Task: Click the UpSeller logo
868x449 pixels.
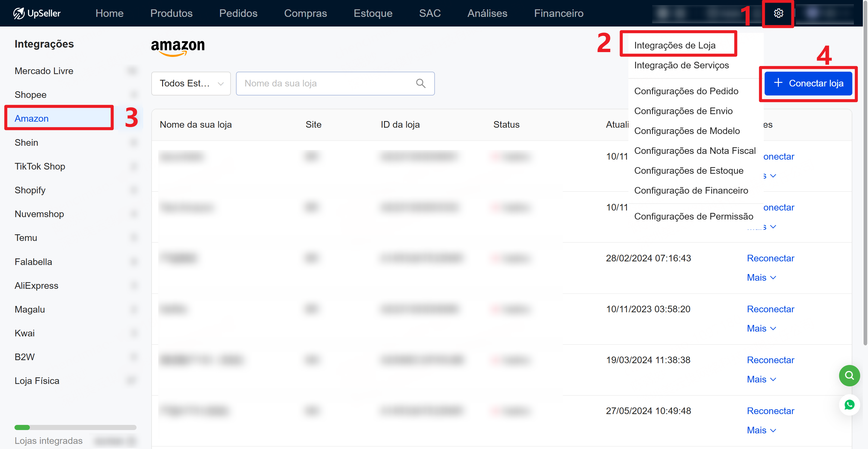Action: tap(37, 13)
